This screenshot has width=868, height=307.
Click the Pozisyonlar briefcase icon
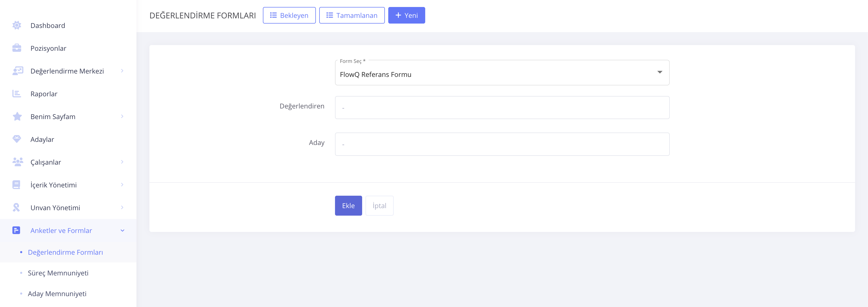point(17,48)
